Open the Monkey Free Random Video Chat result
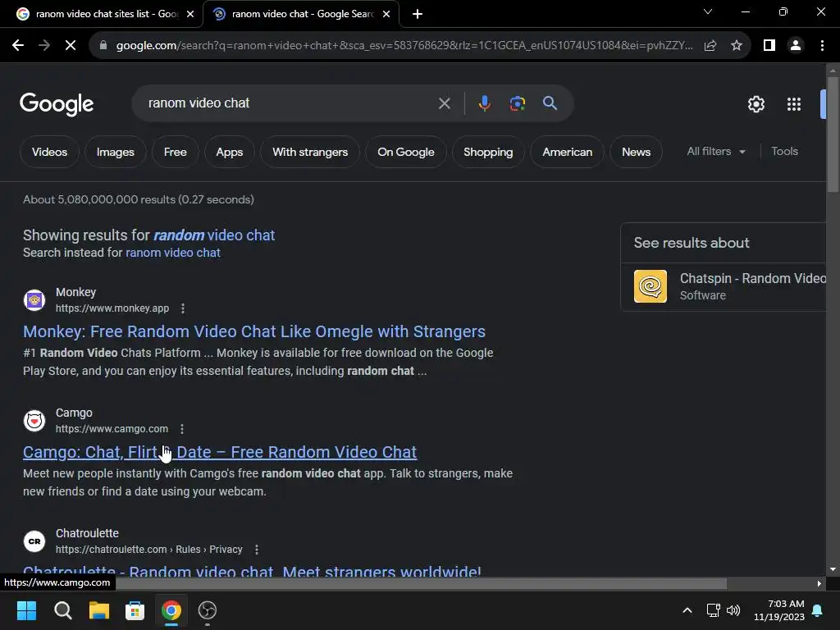The image size is (840, 630). 254,331
